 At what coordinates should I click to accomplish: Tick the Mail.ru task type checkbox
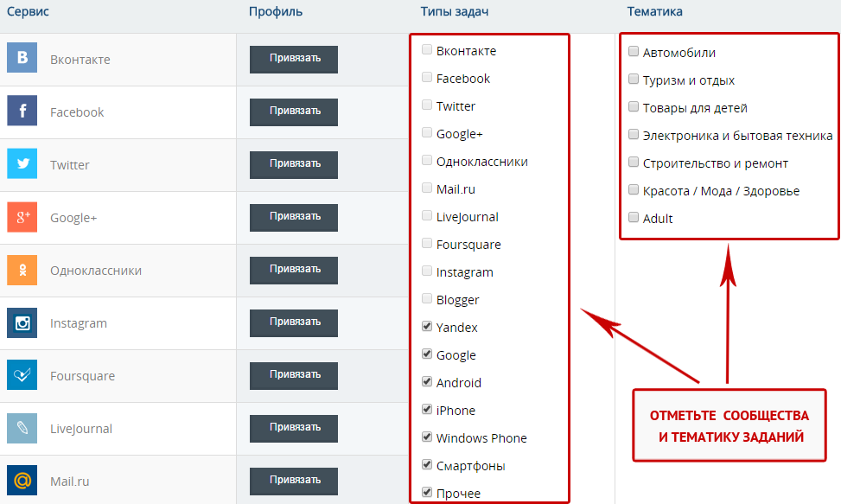pyautogui.click(x=427, y=188)
